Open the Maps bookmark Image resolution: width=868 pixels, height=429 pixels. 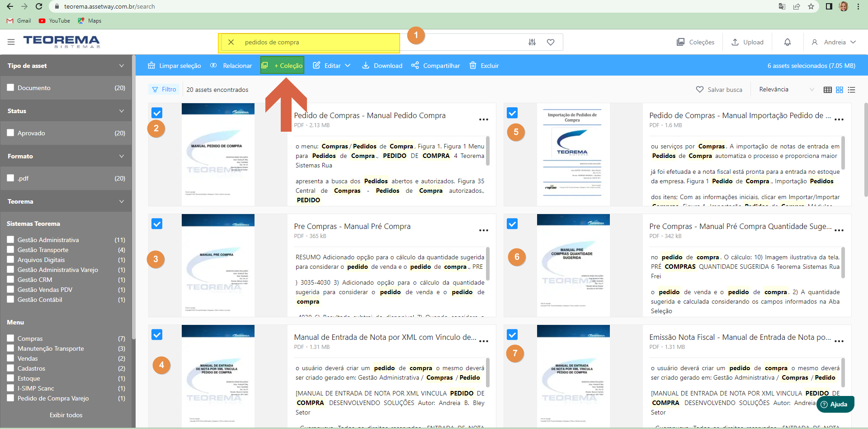click(x=90, y=21)
